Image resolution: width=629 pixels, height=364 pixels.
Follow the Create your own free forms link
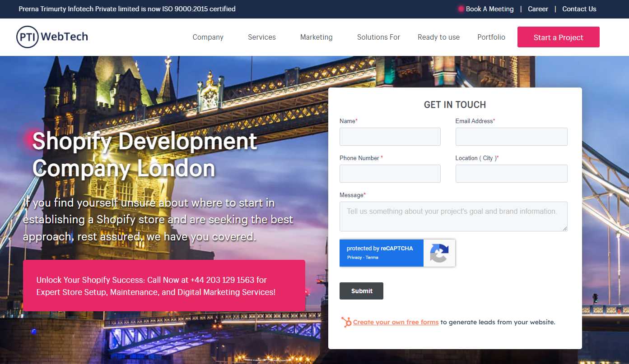(396, 322)
